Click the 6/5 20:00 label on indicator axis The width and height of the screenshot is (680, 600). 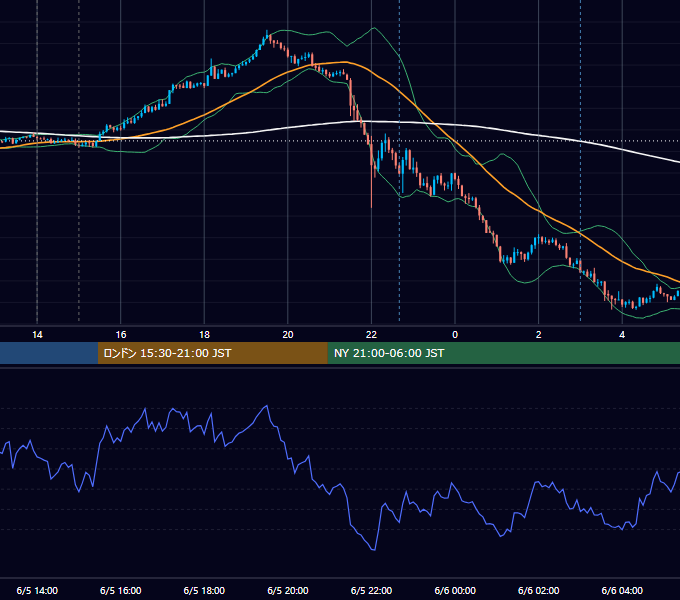coord(288,590)
